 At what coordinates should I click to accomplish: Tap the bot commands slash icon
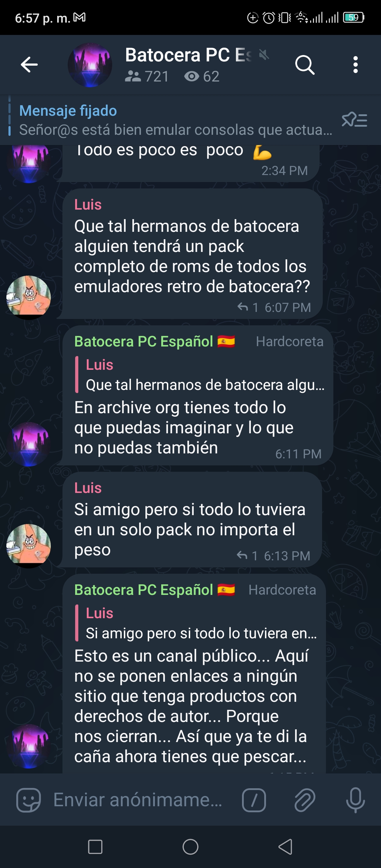(x=254, y=800)
